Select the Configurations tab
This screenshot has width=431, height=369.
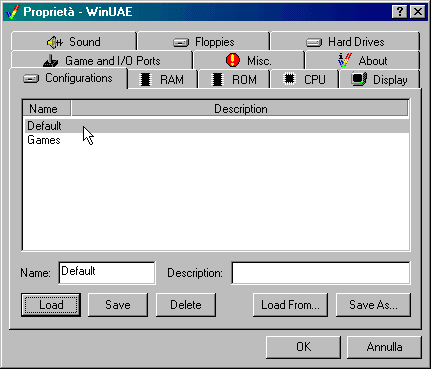68,78
